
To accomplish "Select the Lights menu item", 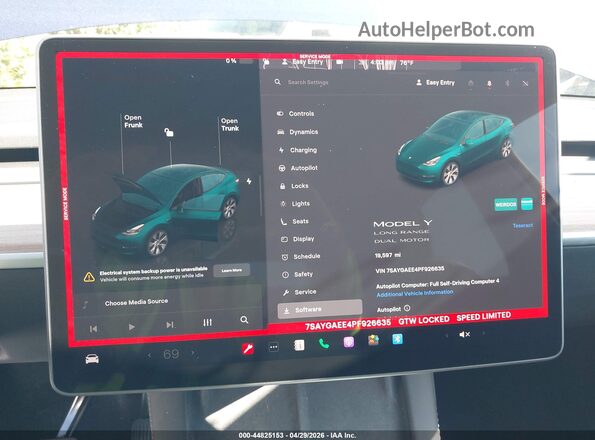I will tap(296, 204).
